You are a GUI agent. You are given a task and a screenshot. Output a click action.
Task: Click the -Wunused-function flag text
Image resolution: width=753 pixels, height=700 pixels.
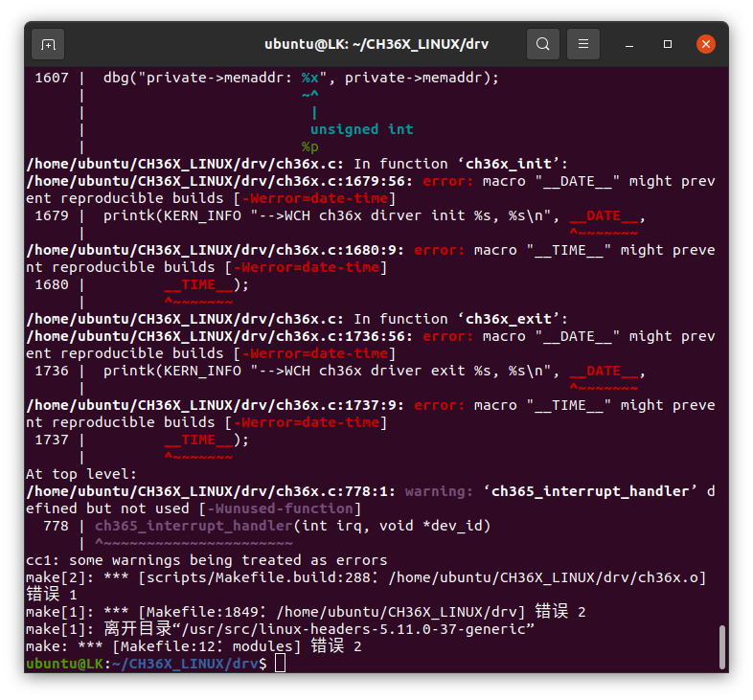[x=280, y=508]
